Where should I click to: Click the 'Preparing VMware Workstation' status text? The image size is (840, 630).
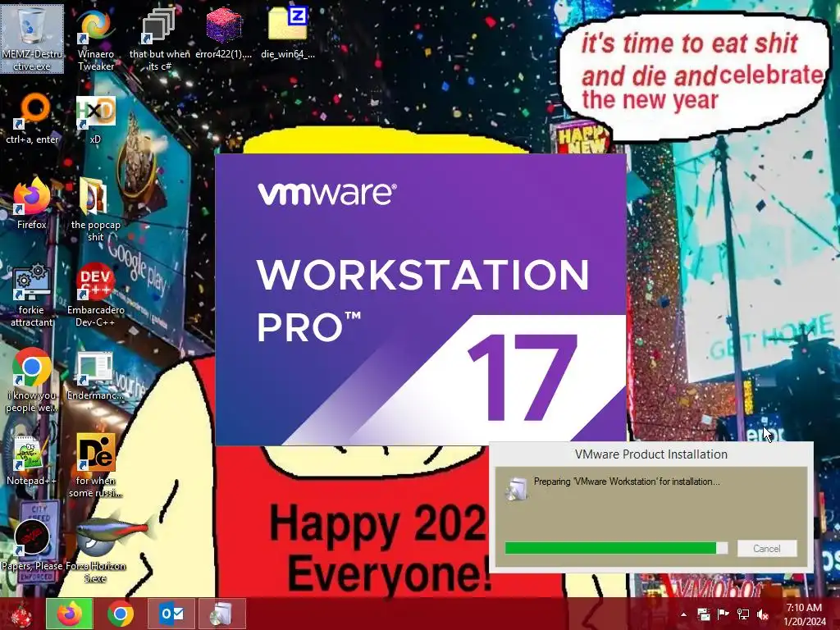(x=627, y=482)
